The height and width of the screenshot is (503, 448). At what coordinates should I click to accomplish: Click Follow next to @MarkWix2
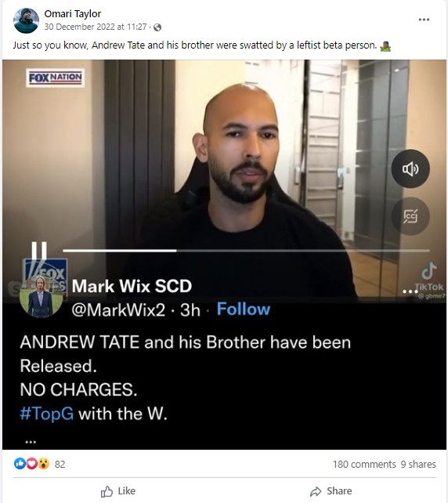click(x=244, y=309)
